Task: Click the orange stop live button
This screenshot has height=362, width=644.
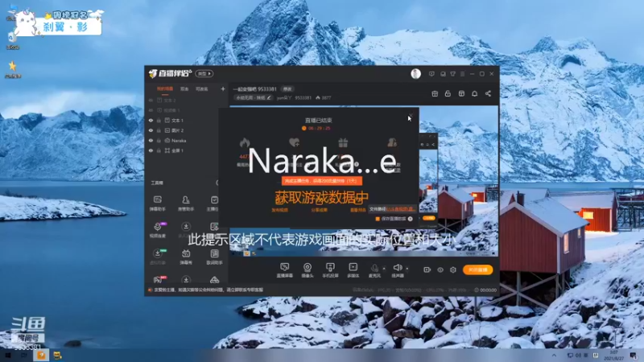Action: [x=477, y=269]
